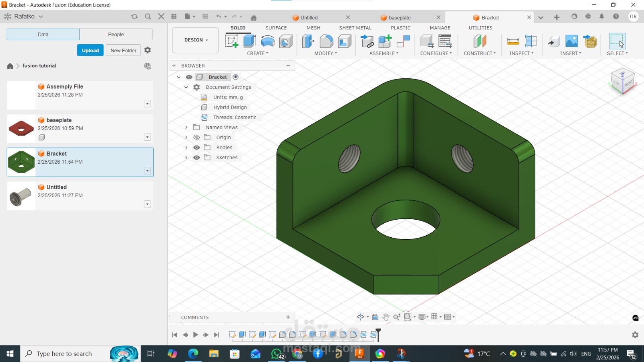Open data panel settings gear
The image size is (644, 362).
tap(148, 50)
